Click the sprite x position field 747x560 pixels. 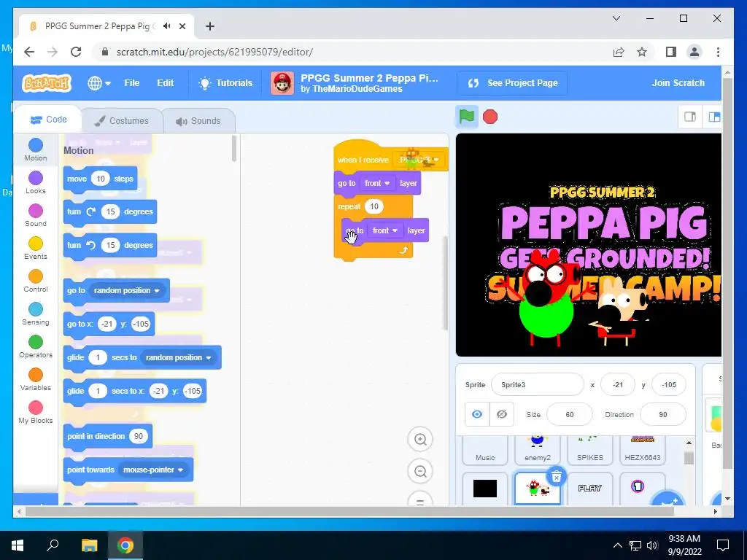[618, 385]
